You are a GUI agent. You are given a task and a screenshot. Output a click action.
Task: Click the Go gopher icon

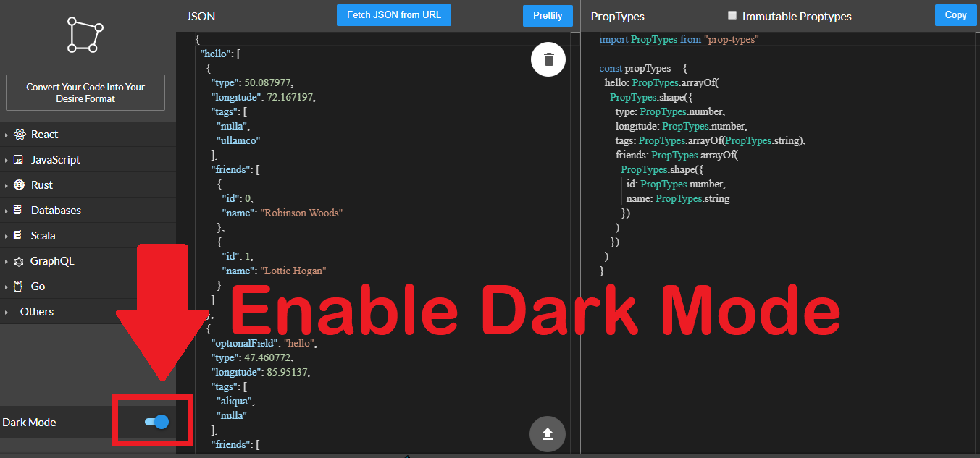18,287
